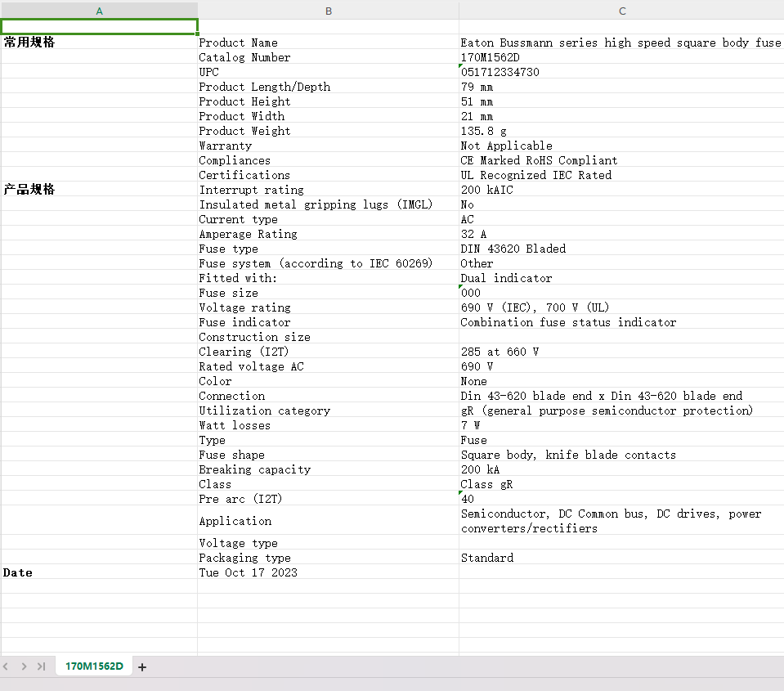Click 'UL Recognized IEC Rated' cell
This screenshot has height=691, width=784.
pyautogui.click(x=621, y=174)
